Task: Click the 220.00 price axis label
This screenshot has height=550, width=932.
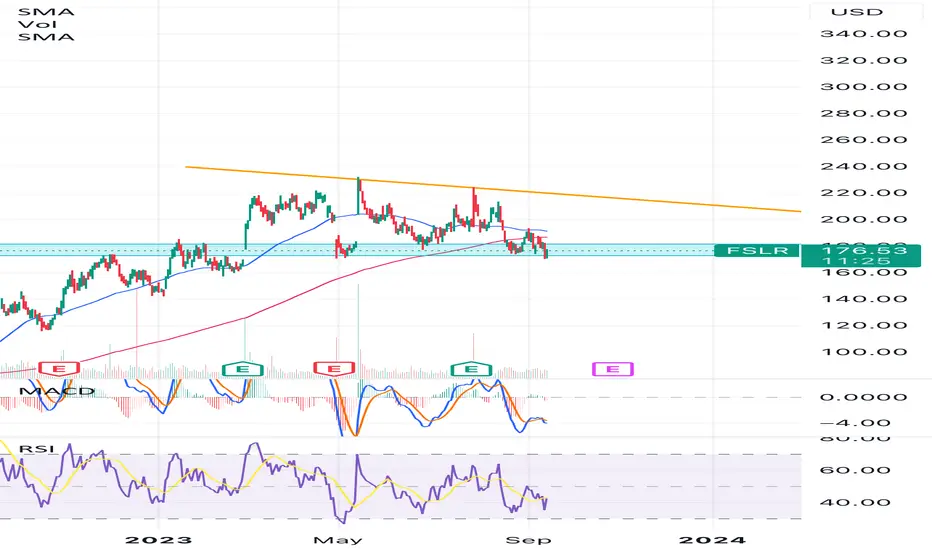Action: [x=864, y=193]
